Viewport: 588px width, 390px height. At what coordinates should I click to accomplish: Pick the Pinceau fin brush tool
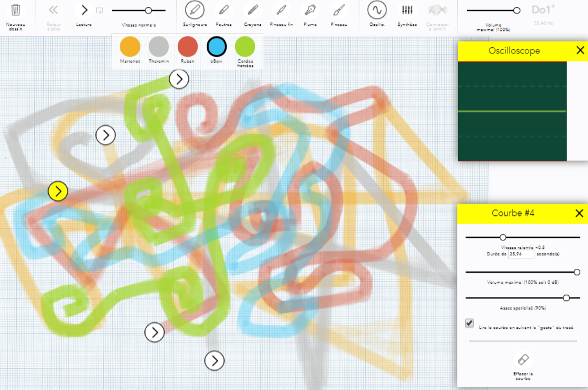coord(281,10)
